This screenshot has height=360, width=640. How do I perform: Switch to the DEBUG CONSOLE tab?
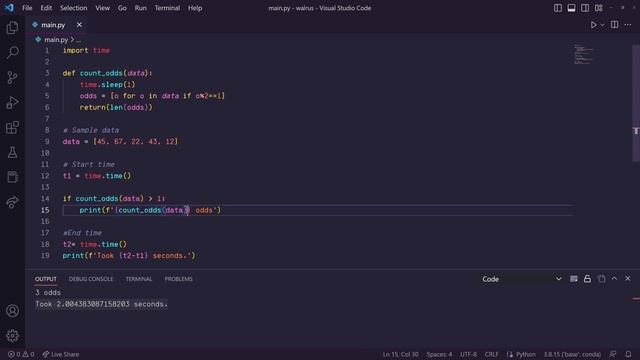coord(91,279)
